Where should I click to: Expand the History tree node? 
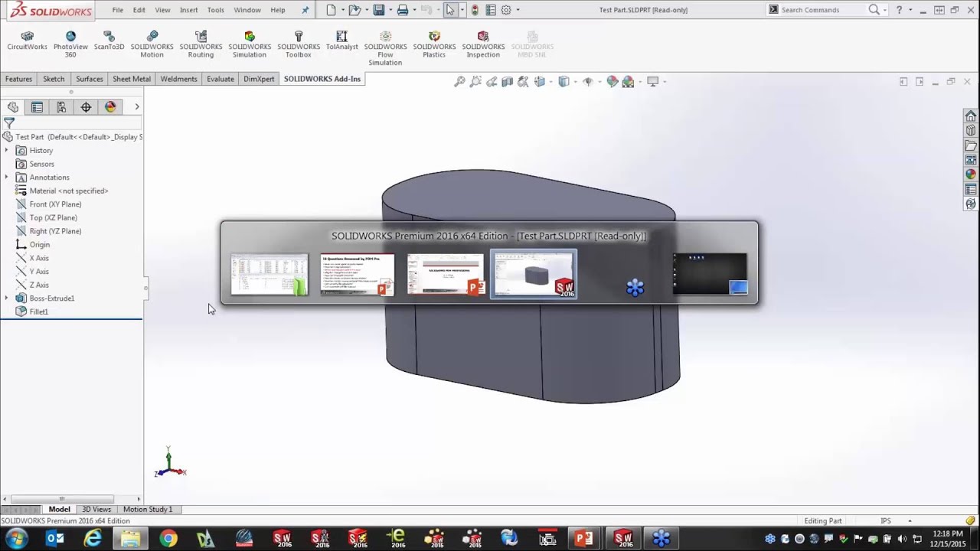coord(7,151)
